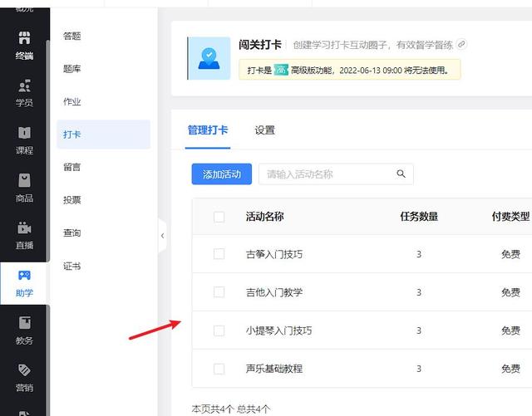Toggle the select-all checkbox in table header
This screenshot has height=416, width=532.
219,217
